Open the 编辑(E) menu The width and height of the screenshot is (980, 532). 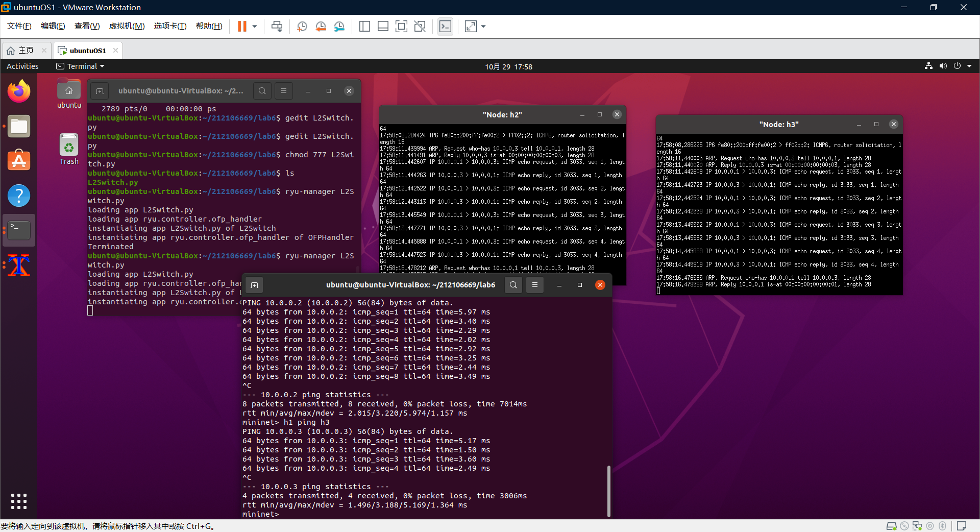53,26
